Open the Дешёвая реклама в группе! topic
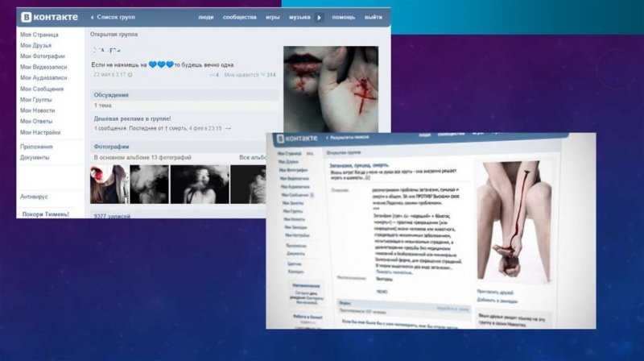 pos(132,118)
